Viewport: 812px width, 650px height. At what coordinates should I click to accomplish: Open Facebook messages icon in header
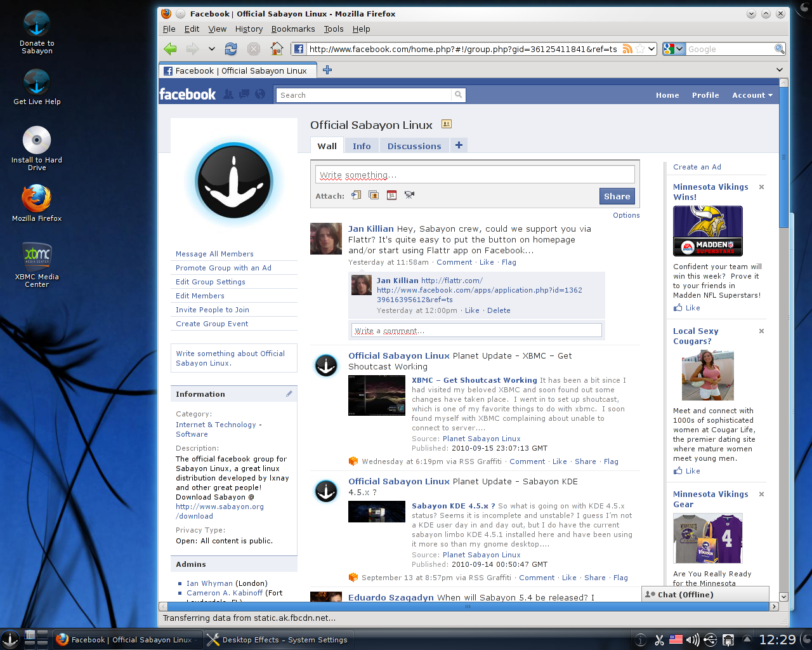(x=244, y=94)
